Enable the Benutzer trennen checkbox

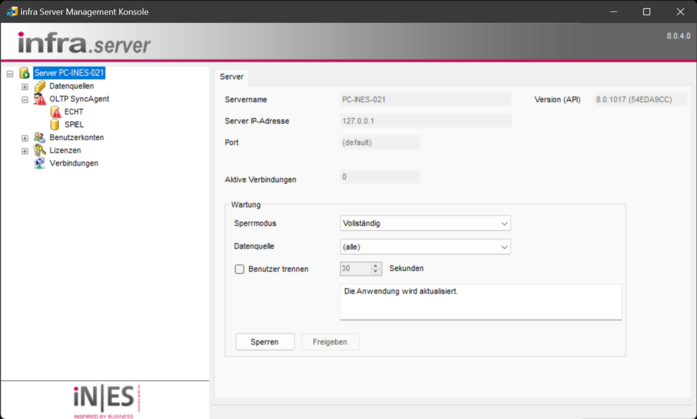239,269
